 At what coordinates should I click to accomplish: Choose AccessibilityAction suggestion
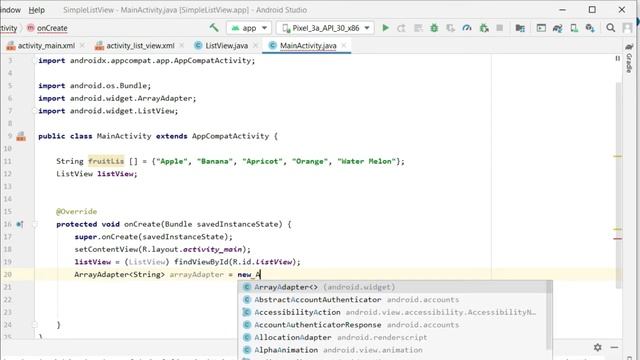click(x=393, y=312)
